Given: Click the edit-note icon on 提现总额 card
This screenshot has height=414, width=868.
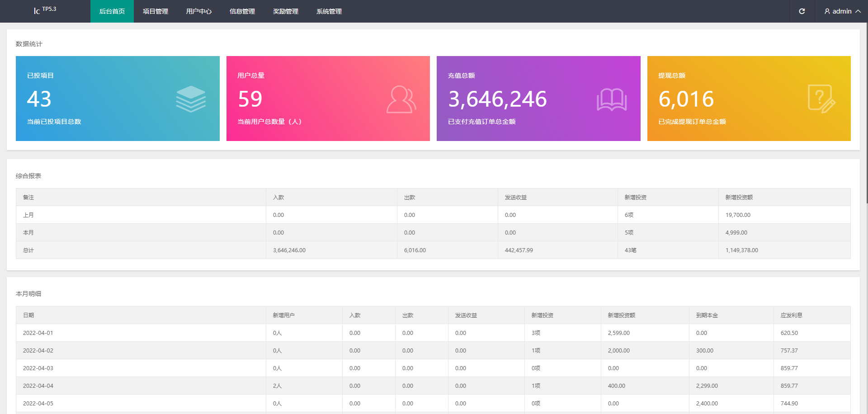Looking at the screenshot, I should (821, 99).
